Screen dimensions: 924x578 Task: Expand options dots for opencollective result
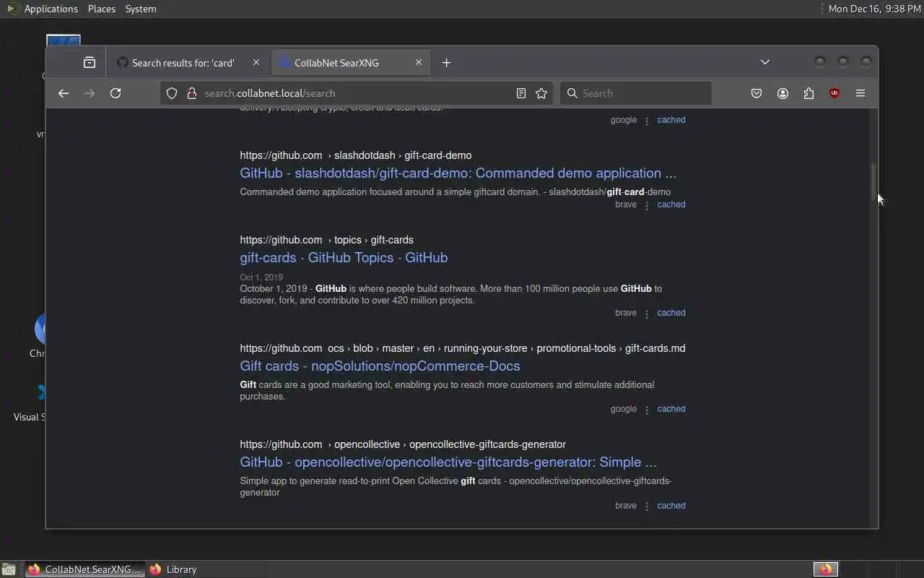pyautogui.click(x=647, y=506)
